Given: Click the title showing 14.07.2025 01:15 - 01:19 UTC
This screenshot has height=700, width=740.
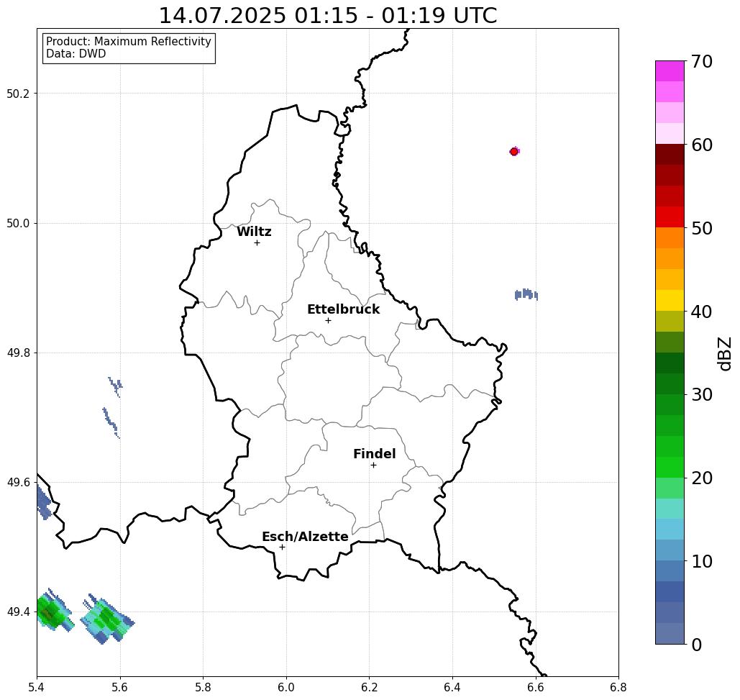Looking at the screenshot, I should [x=327, y=15].
